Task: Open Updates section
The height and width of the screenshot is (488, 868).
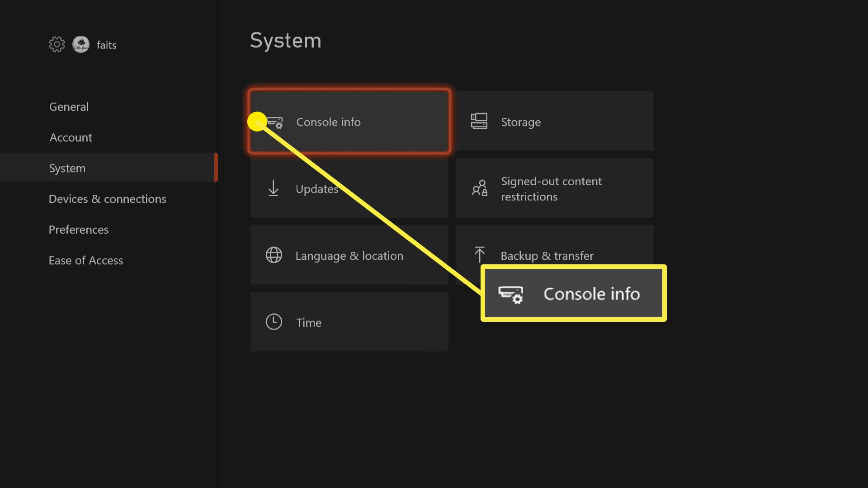Action: (349, 189)
